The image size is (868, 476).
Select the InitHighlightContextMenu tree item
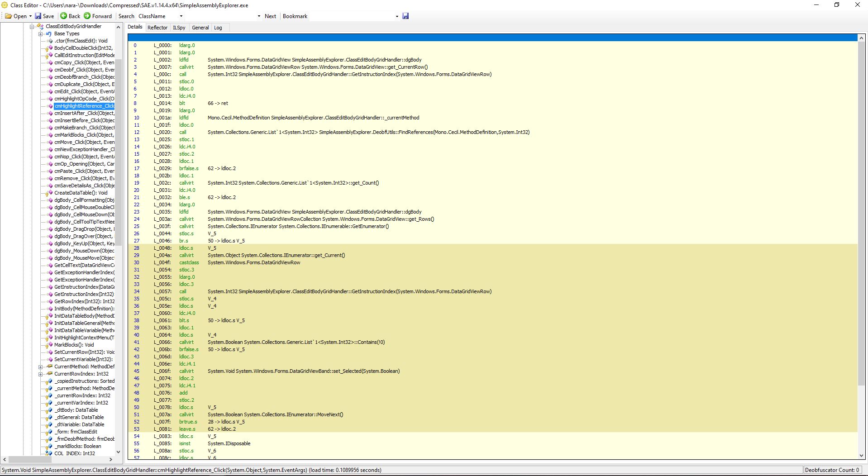click(84, 338)
